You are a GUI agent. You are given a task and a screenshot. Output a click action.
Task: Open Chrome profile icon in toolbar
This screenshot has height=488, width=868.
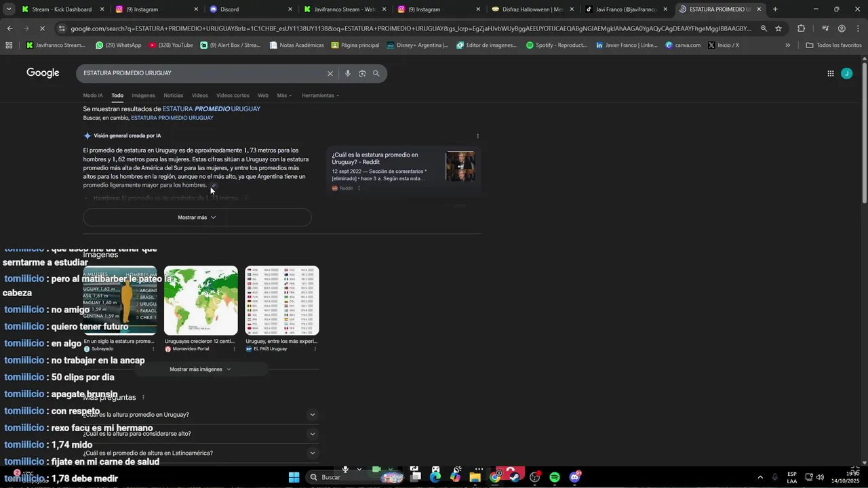click(842, 28)
